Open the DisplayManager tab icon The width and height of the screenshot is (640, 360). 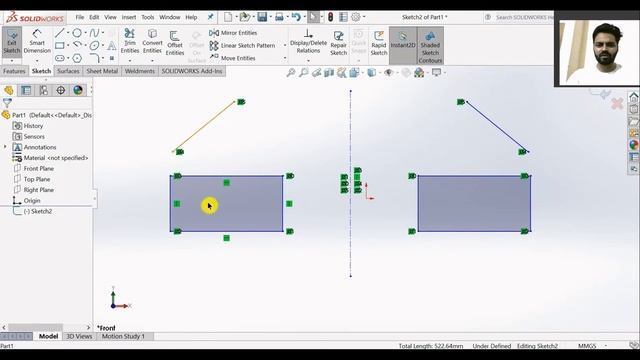click(78, 90)
